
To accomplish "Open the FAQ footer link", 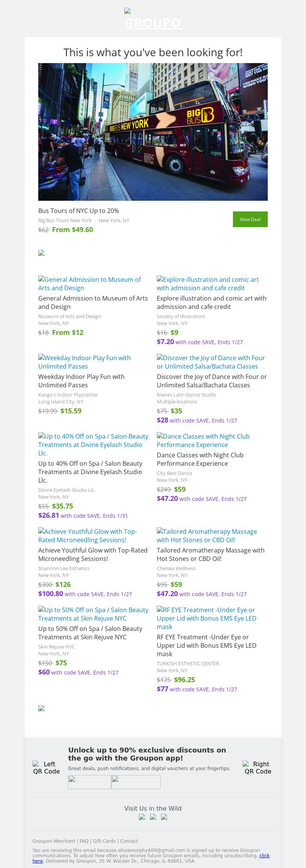I will pyautogui.click(x=84, y=841).
